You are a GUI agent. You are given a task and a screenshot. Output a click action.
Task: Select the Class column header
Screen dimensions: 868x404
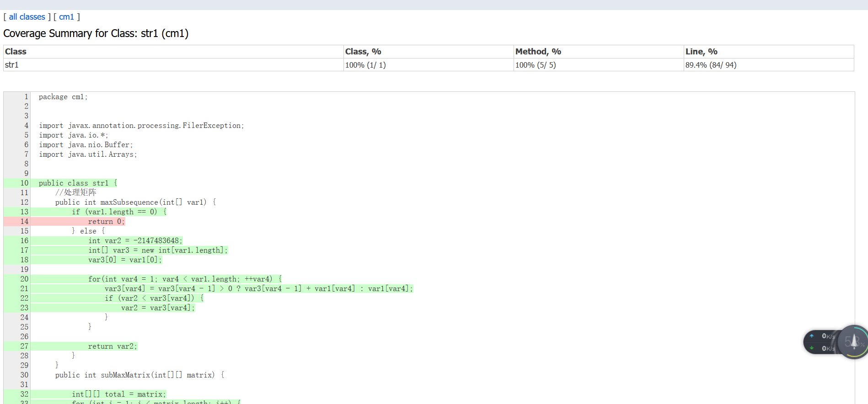point(173,52)
